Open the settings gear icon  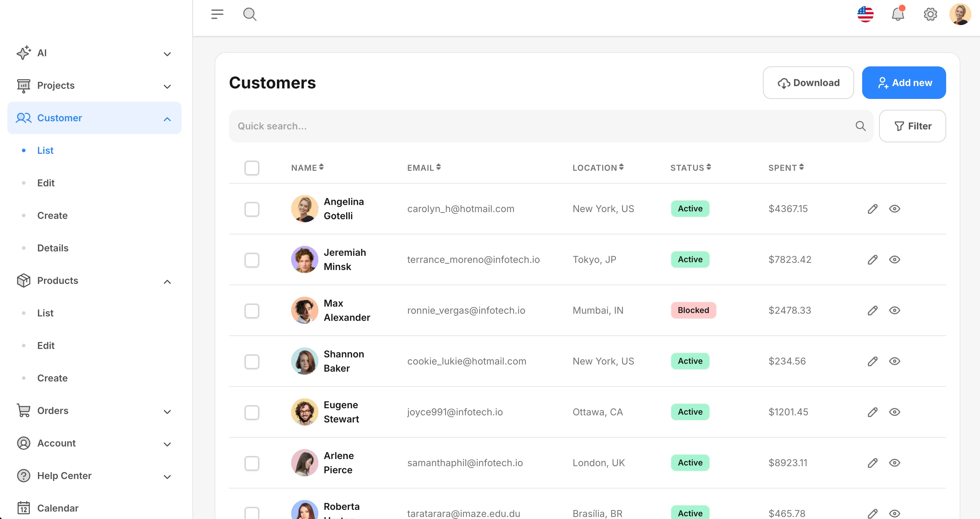click(x=930, y=14)
